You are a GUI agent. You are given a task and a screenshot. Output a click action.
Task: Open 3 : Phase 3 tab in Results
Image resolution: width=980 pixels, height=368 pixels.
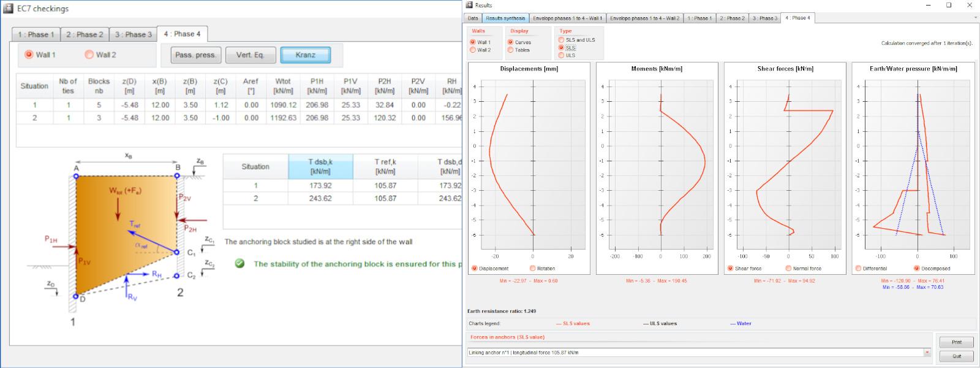764,18
